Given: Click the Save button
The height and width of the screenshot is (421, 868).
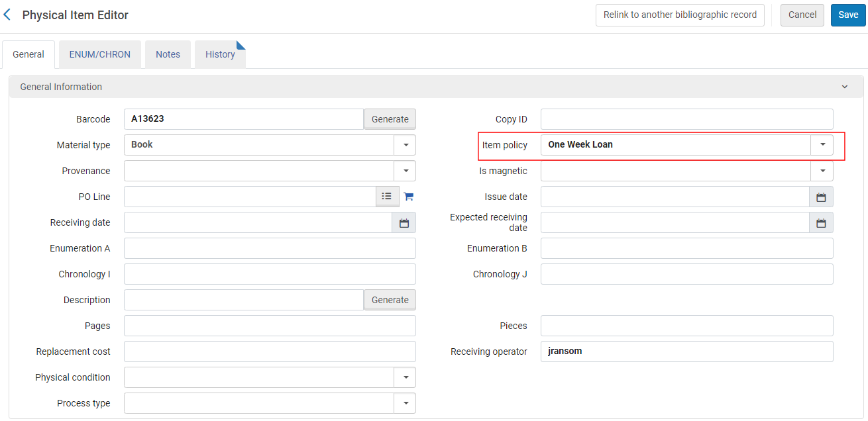Looking at the screenshot, I should pos(847,15).
